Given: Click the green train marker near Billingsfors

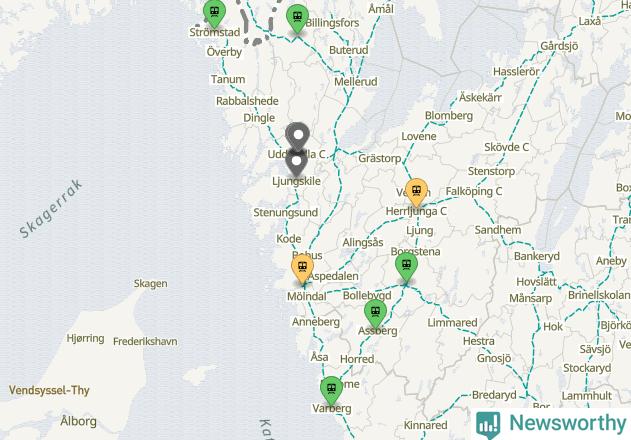Looking at the screenshot, I should coord(297,19).
